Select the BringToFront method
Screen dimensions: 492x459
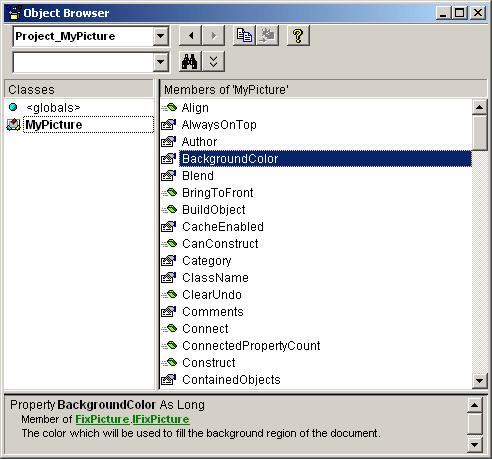pos(217,193)
